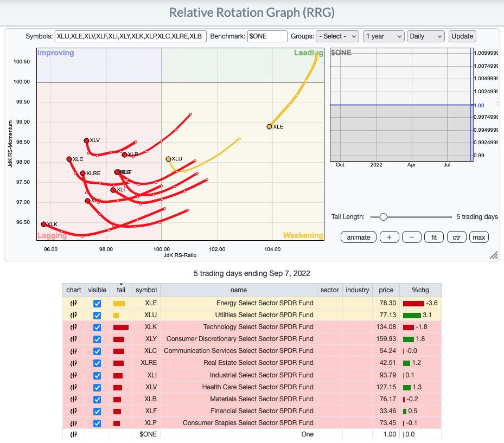Sort the table by the %chg column
The width and height of the screenshot is (504, 443).
coord(420,290)
